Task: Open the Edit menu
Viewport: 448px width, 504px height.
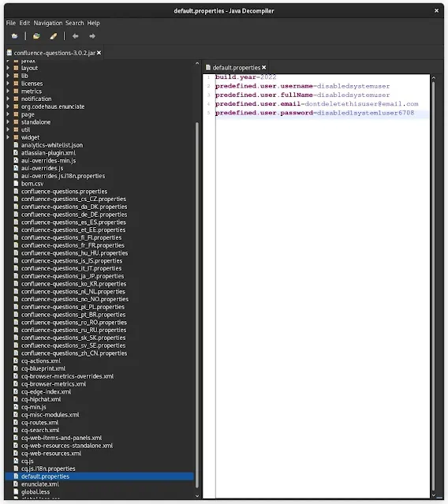Action: point(24,23)
